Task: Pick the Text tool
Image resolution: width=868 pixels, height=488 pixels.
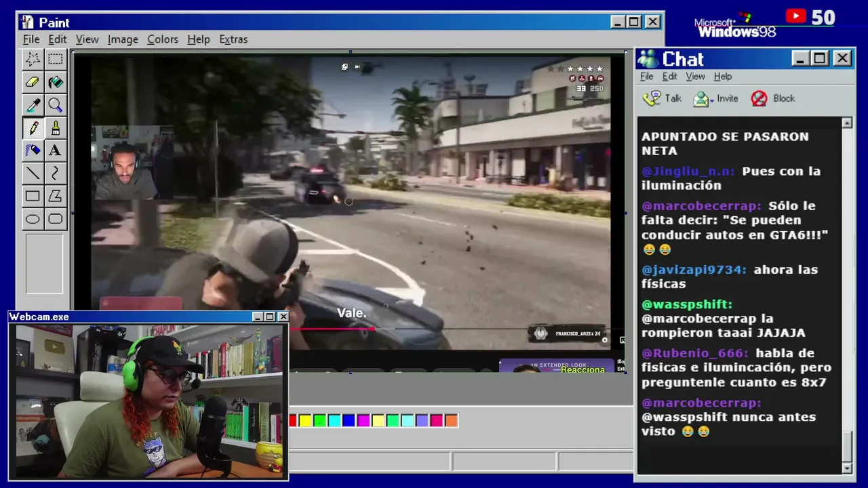Action: 56,150
